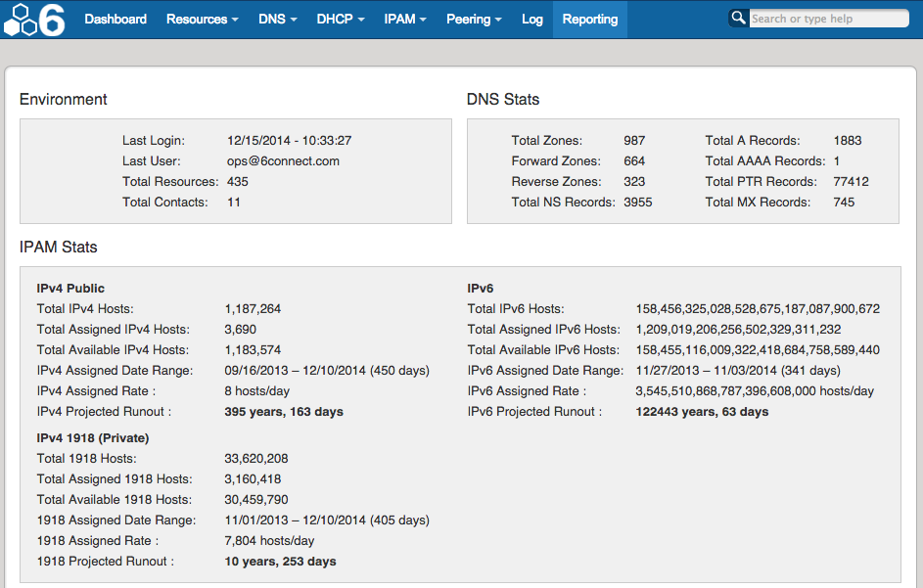The image size is (923, 588).
Task: Click the DNS Stats section heading
Action: click(x=503, y=100)
